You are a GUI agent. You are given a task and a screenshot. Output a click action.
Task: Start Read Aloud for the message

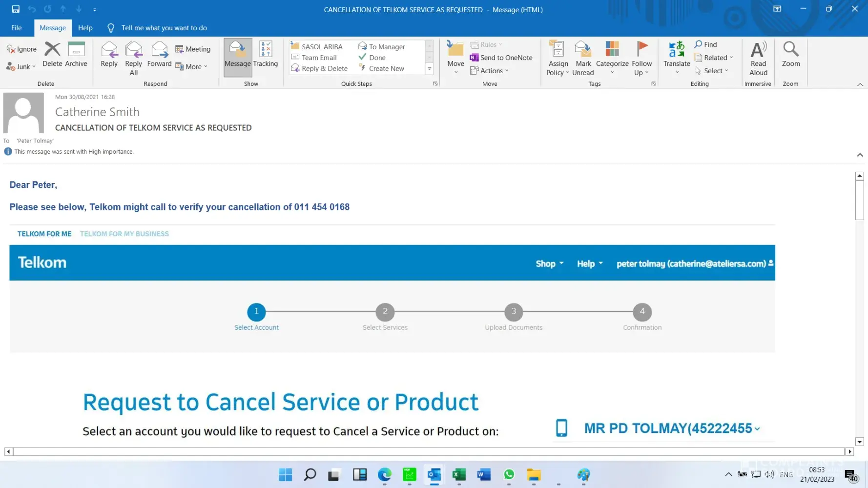758,58
